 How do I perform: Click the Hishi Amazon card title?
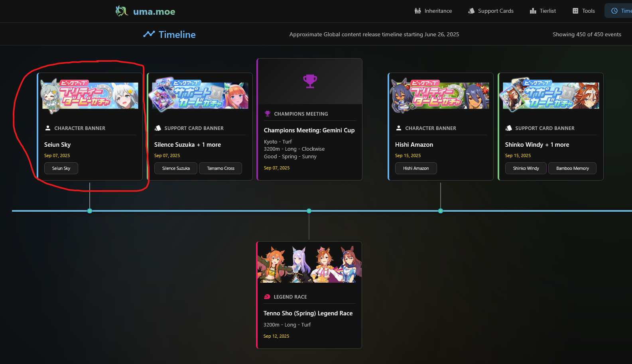click(414, 145)
